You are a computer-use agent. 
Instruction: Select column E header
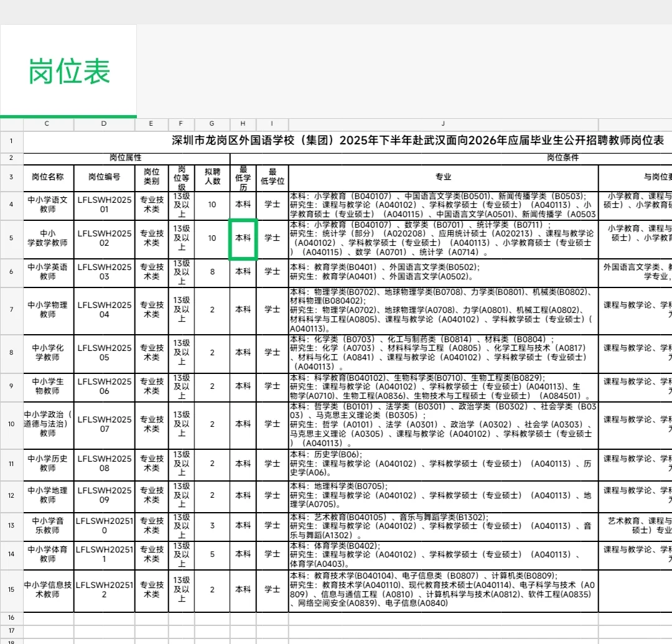pos(151,124)
